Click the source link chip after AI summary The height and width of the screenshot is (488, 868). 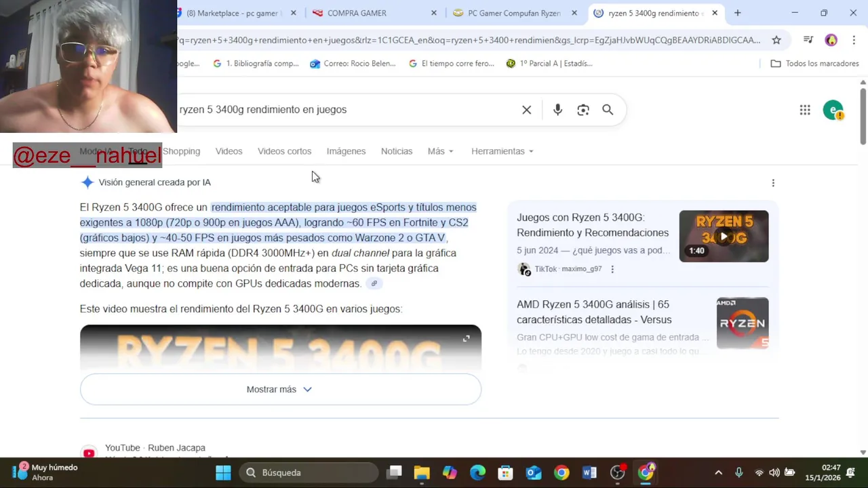[374, 284]
